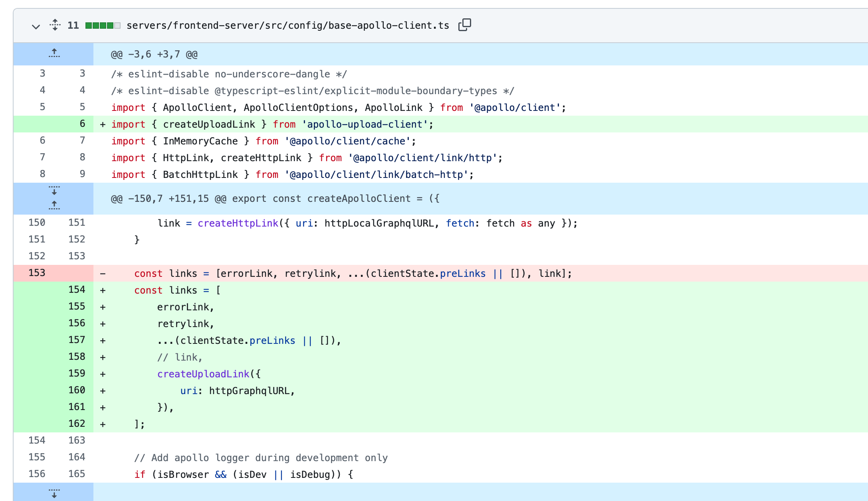The height and width of the screenshot is (501, 868).
Task: Select added line number 159
Action: pos(77,373)
